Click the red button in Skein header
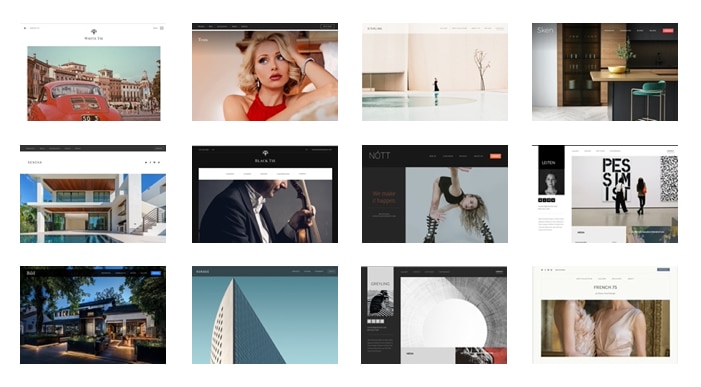701x387 pixels. tap(668, 30)
